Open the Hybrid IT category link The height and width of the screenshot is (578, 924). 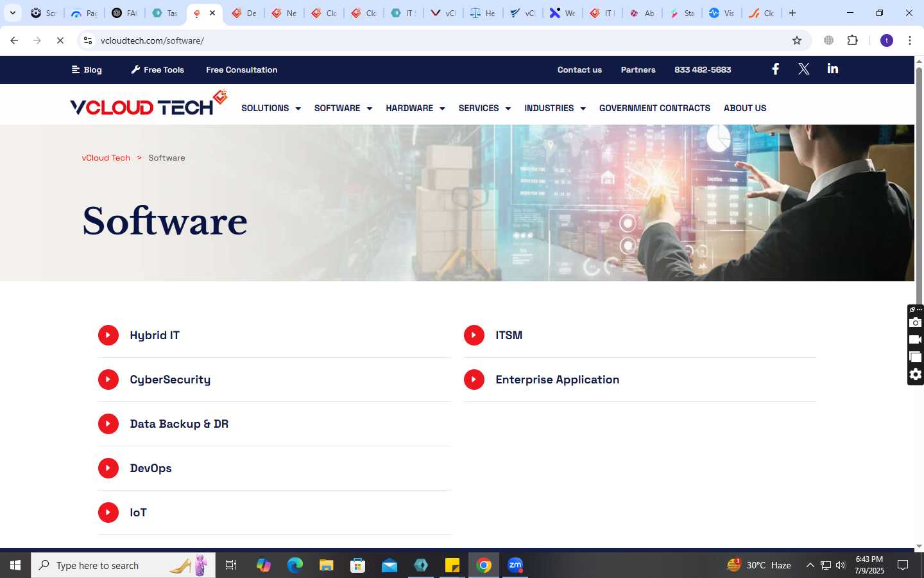(155, 335)
